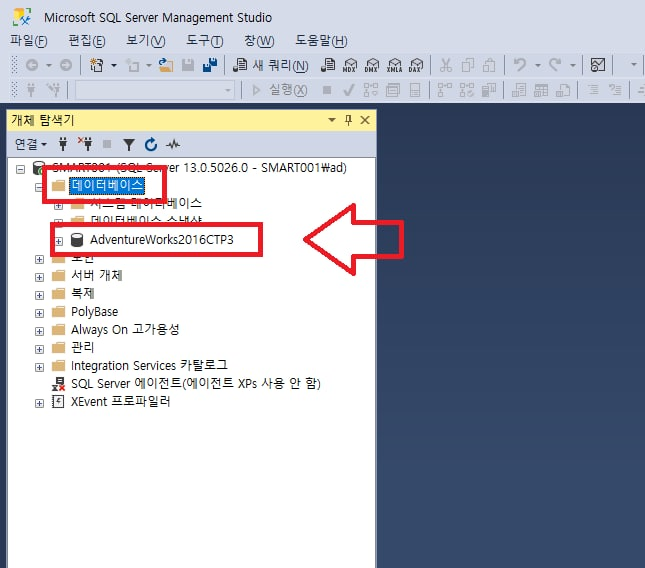The width and height of the screenshot is (645, 568).
Task: Expand the Always On 고가용성 folder
Action: [x=39, y=332]
